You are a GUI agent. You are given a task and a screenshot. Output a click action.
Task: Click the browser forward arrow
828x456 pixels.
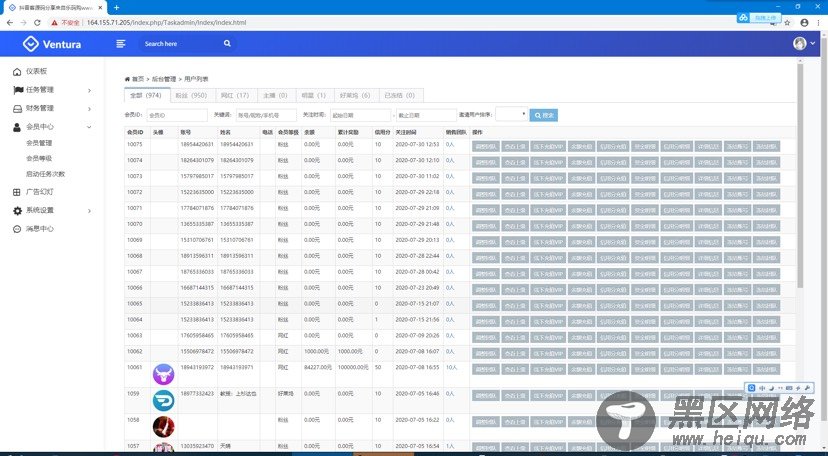click(23, 23)
